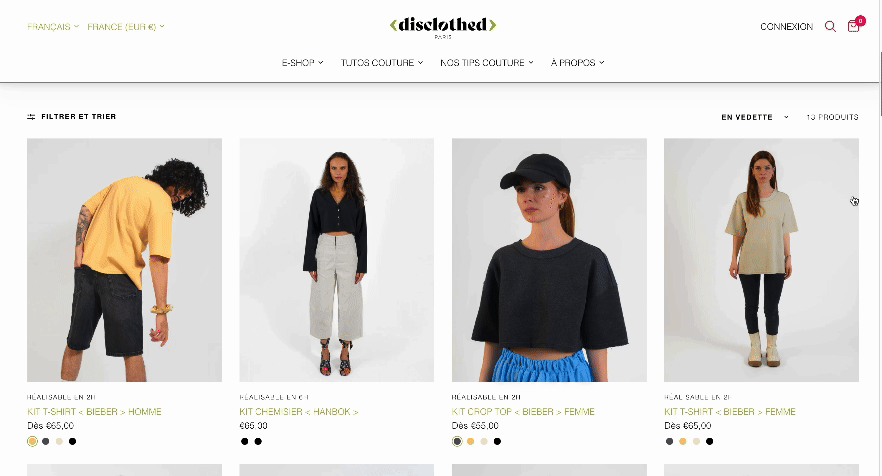Viewport: 882px width, 476px height.
Task: Open the En vedette sort dropdown
Action: [755, 117]
